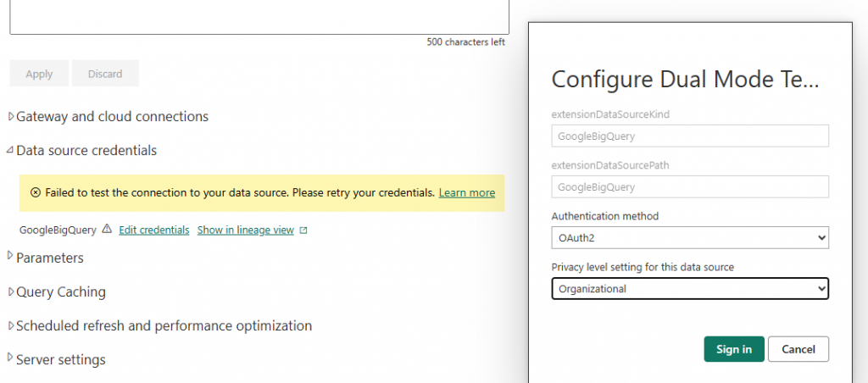
Task: Click the Discard button
Action: (105, 74)
